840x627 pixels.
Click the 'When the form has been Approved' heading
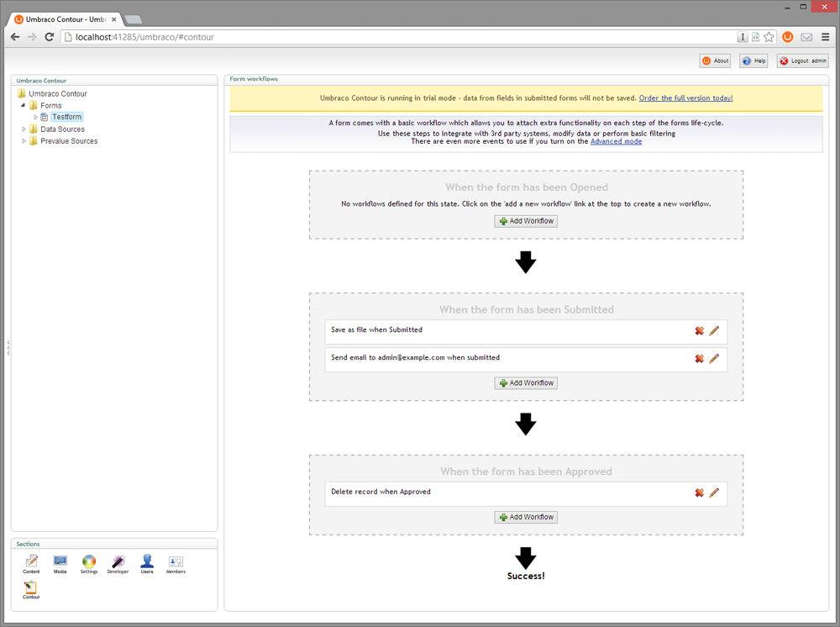coord(526,471)
